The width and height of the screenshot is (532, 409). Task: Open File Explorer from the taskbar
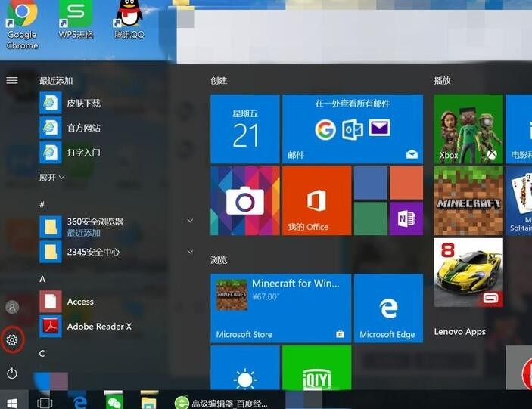[148, 402]
